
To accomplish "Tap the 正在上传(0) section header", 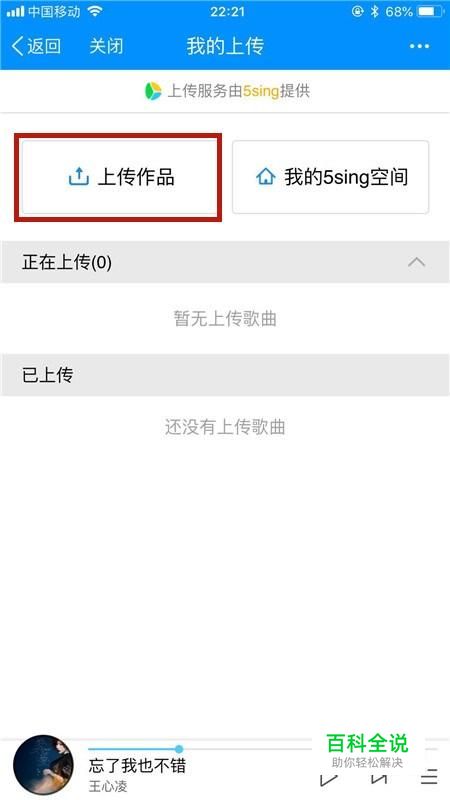I will click(x=225, y=262).
